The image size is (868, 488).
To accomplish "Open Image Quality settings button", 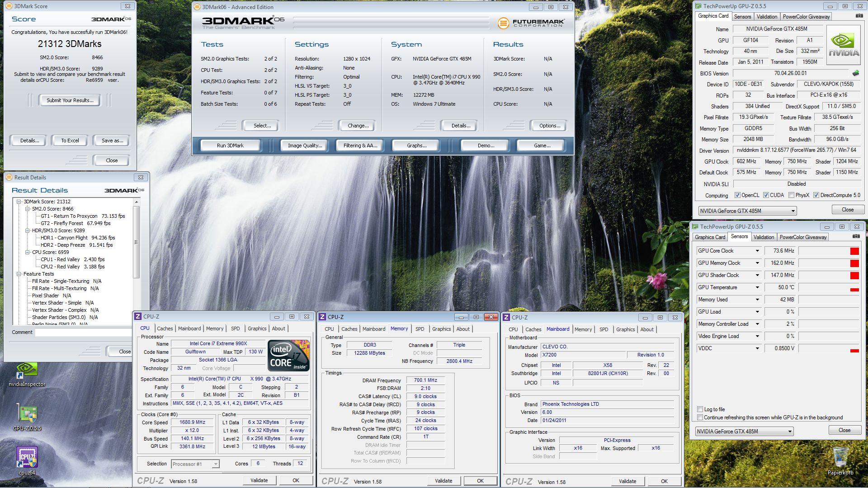I will [305, 145].
